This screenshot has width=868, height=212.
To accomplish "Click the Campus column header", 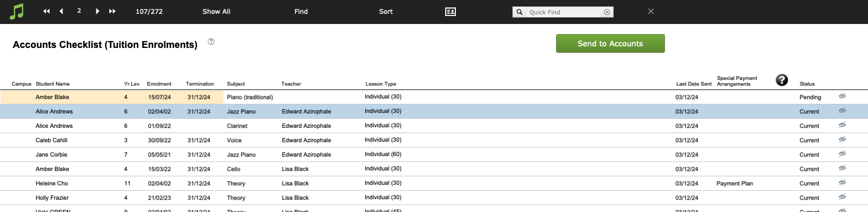I will 21,84.
